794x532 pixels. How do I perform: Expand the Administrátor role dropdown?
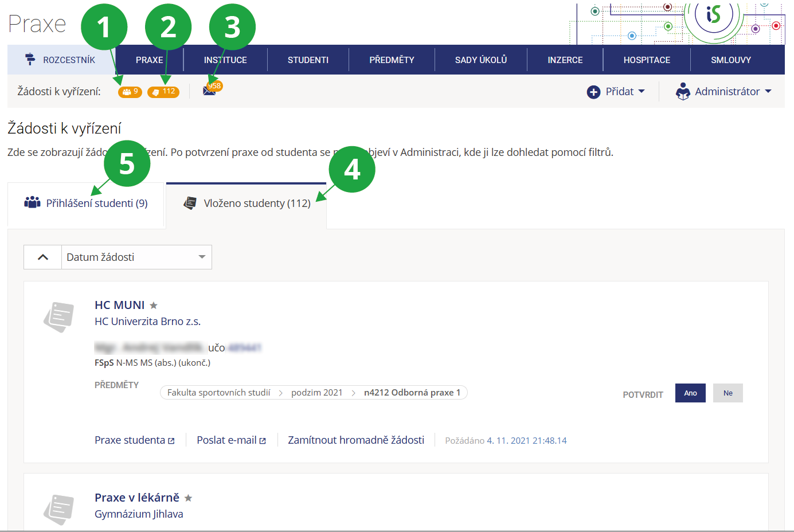723,92
